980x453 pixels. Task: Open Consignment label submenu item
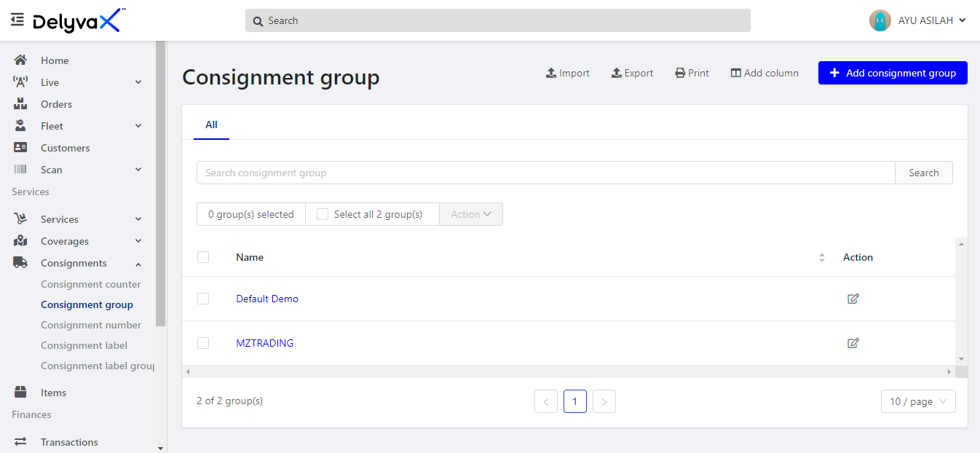coord(84,345)
